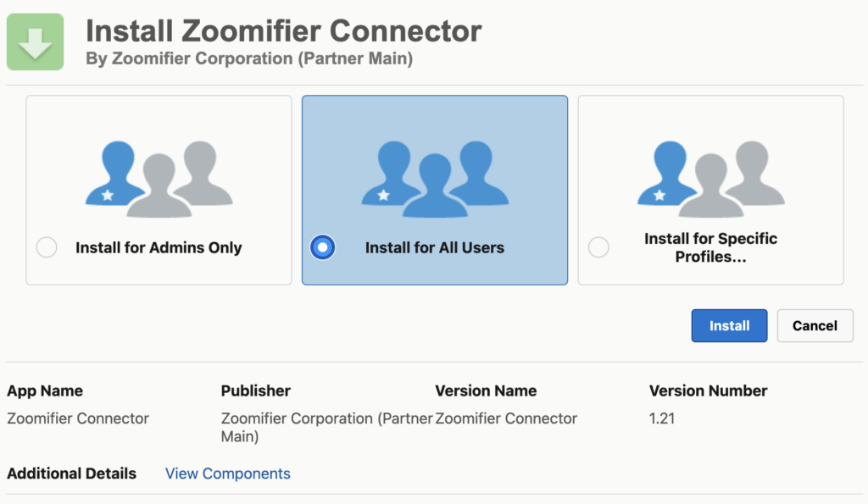The width and height of the screenshot is (868, 504).
Task: Select Install for Specific Profiles radio button
Action: tap(598, 247)
